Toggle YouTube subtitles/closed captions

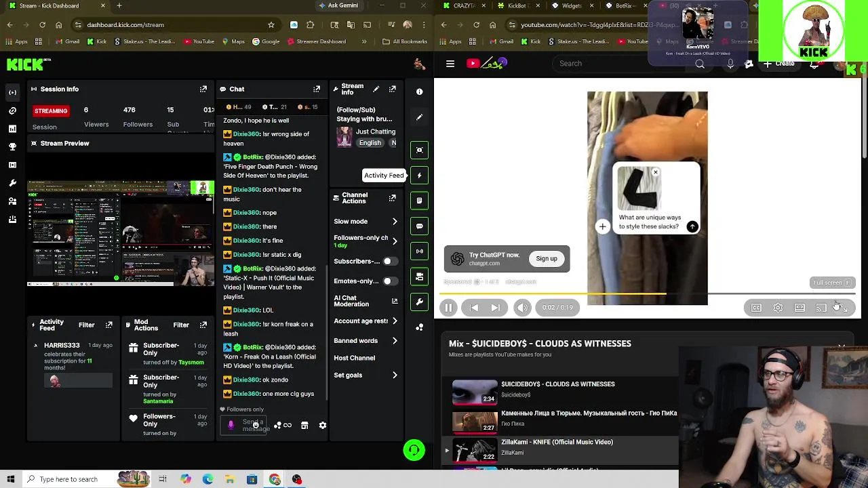tap(756, 308)
